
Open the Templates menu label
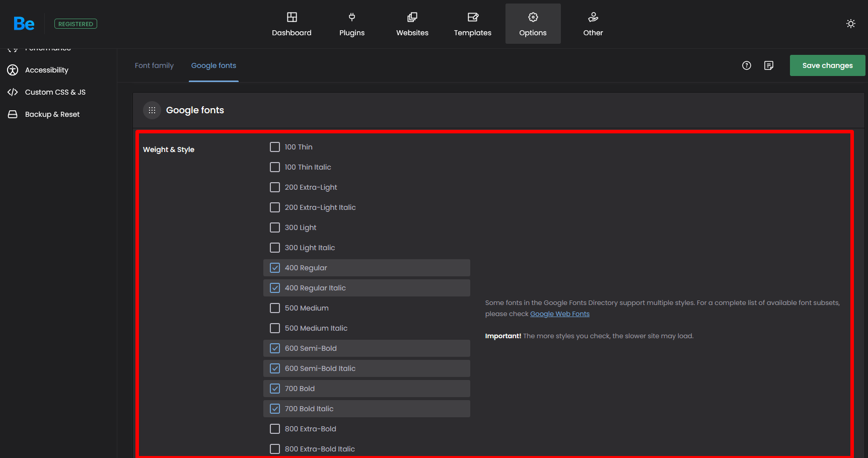pos(473,33)
